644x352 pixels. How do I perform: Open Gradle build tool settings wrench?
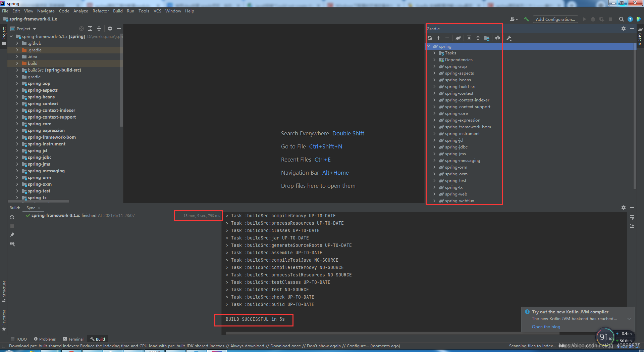coord(509,38)
